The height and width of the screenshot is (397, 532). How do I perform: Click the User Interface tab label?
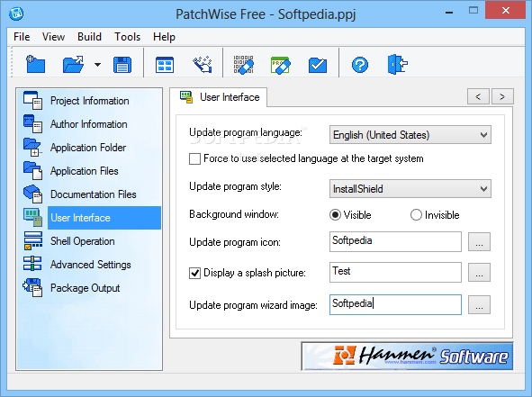pyautogui.click(x=230, y=97)
